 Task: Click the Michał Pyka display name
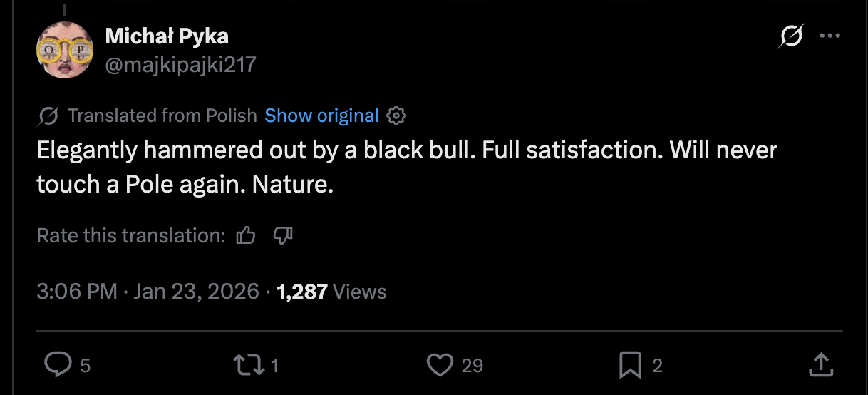click(x=167, y=36)
